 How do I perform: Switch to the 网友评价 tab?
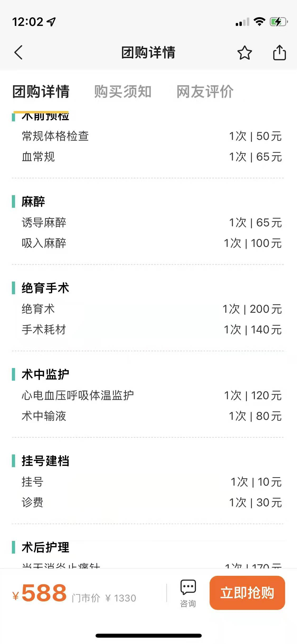pyautogui.click(x=205, y=91)
